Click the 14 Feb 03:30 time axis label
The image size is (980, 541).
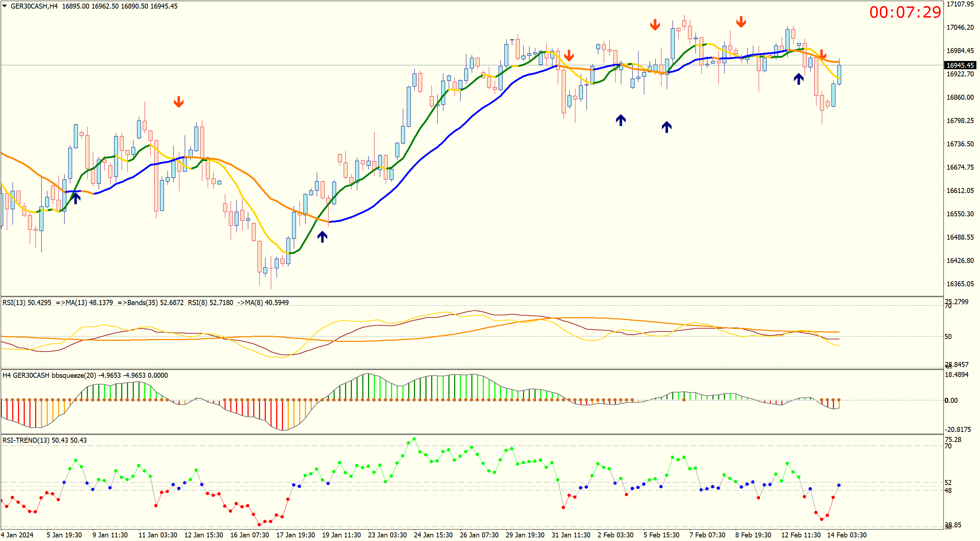click(847, 535)
